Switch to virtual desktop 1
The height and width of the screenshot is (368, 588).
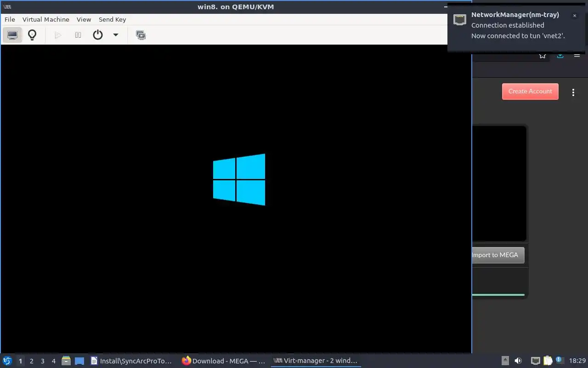20,361
